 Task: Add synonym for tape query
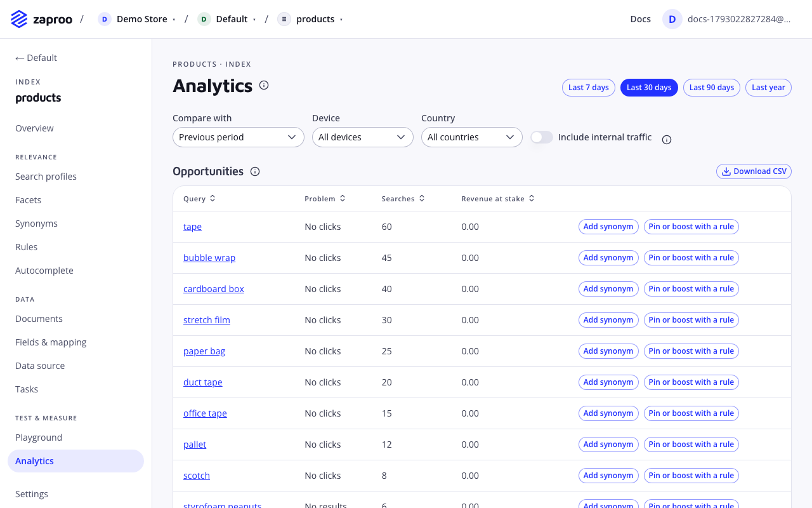click(x=608, y=227)
